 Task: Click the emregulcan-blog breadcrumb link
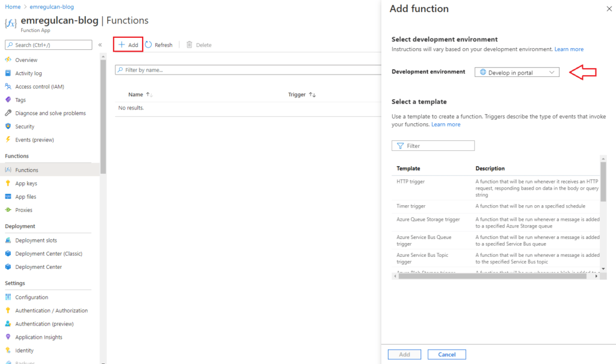pos(52,7)
